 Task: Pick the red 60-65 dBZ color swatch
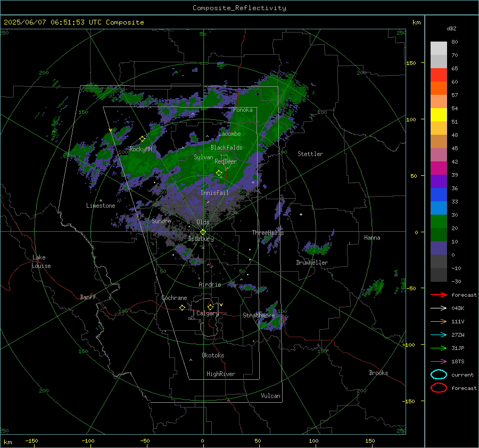(439, 75)
